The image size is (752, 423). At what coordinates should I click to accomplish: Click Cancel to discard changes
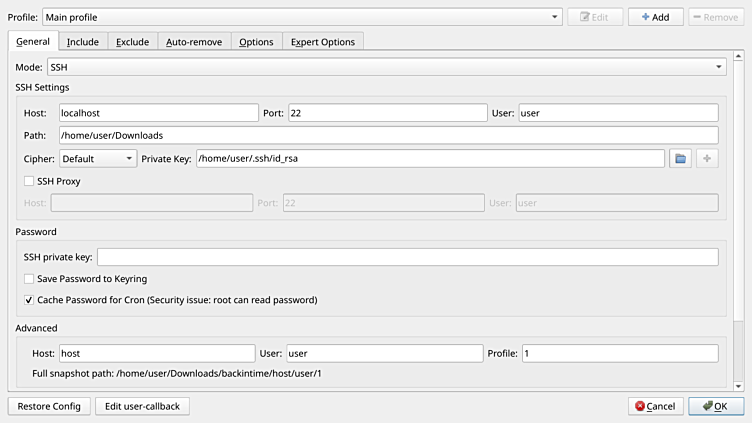click(x=655, y=406)
